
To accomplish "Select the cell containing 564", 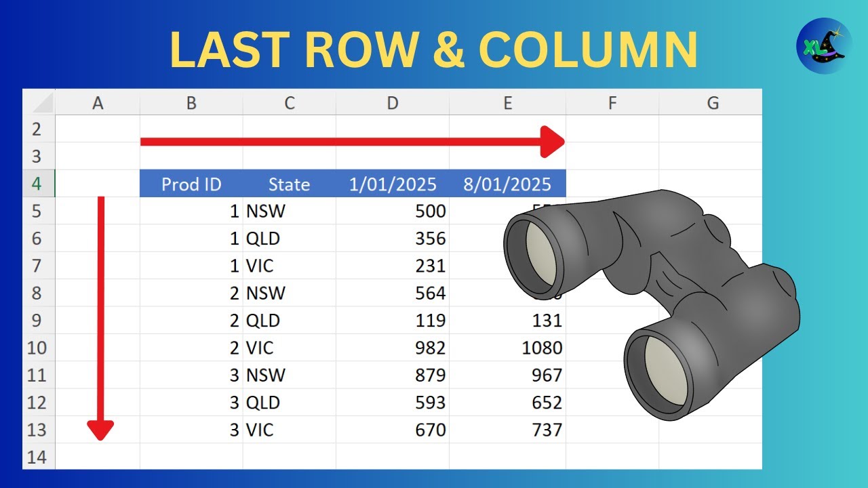I will pyautogui.click(x=393, y=293).
